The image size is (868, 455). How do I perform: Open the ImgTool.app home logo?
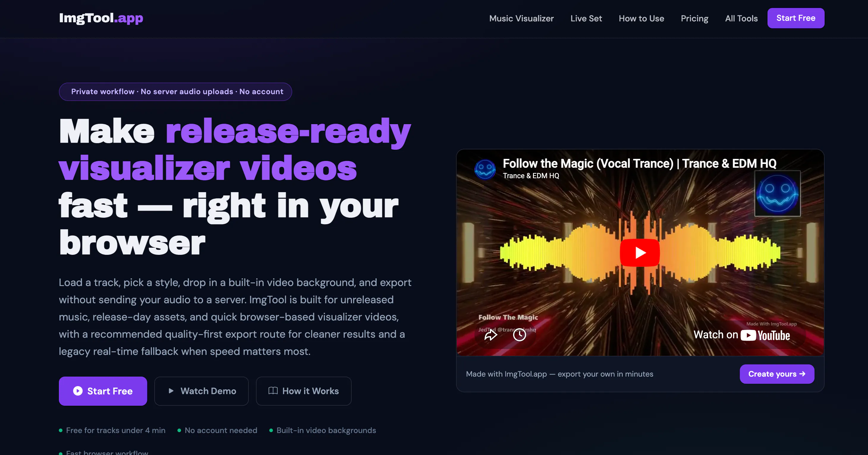pyautogui.click(x=101, y=18)
